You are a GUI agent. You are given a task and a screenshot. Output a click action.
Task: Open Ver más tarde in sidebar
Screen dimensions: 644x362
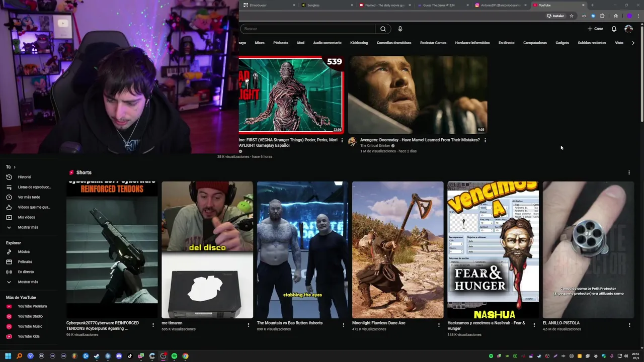[28, 197]
